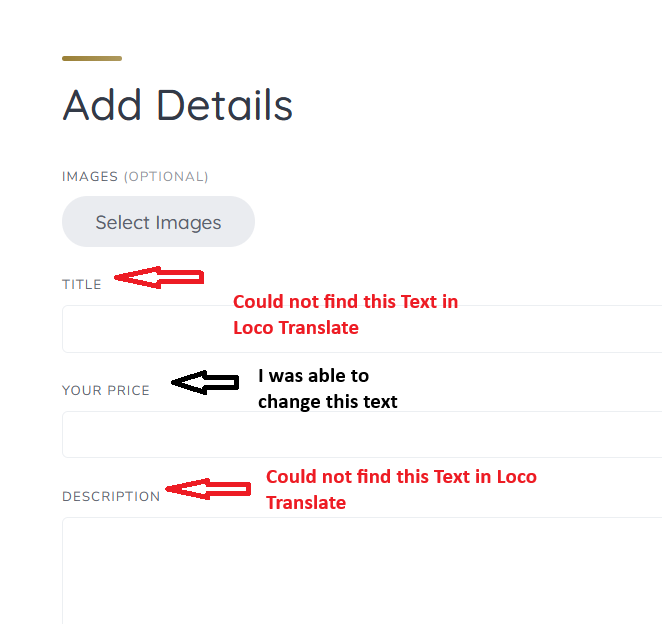The width and height of the screenshot is (662, 624).
Task: Click red 'Loco Translate' over the Title field
Action: click(x=296, y=328)
